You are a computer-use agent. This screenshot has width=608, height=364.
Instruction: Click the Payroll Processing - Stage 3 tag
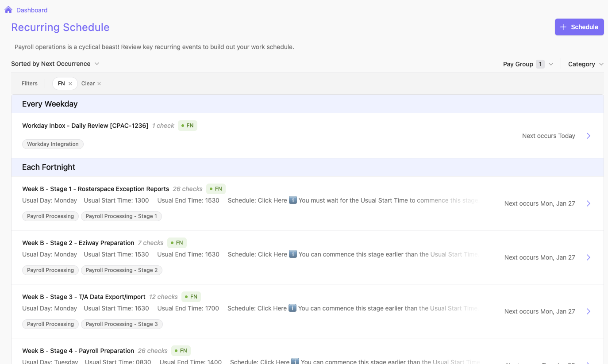point(122,324)
